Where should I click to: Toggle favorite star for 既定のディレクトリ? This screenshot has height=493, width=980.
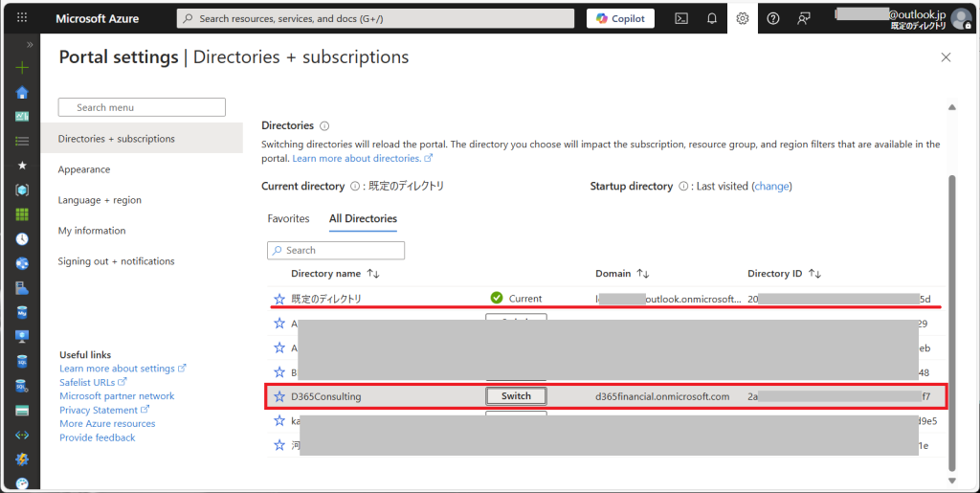pos(279,299)
